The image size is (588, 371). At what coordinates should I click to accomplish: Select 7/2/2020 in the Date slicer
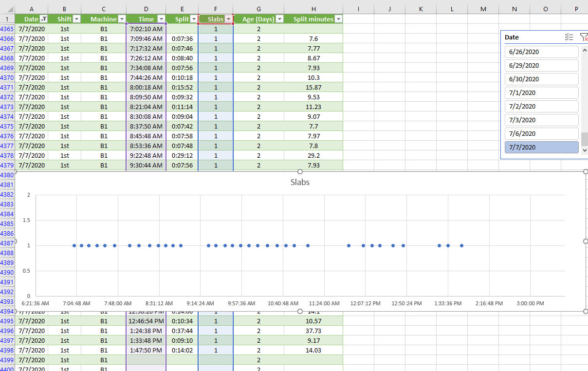click(542, 106)
